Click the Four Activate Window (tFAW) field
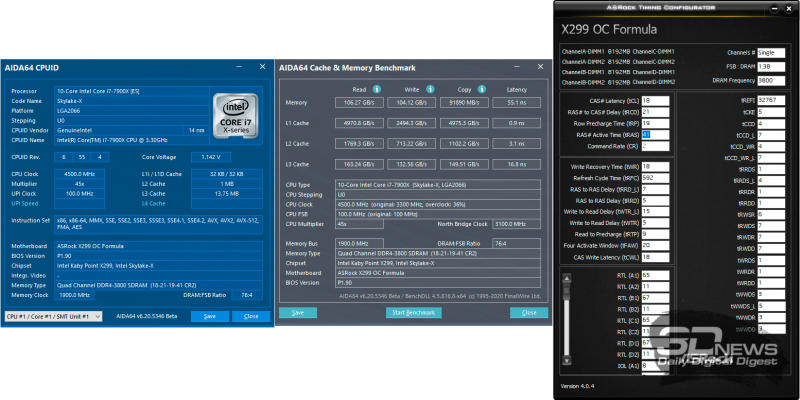 [x=655, y=246]
